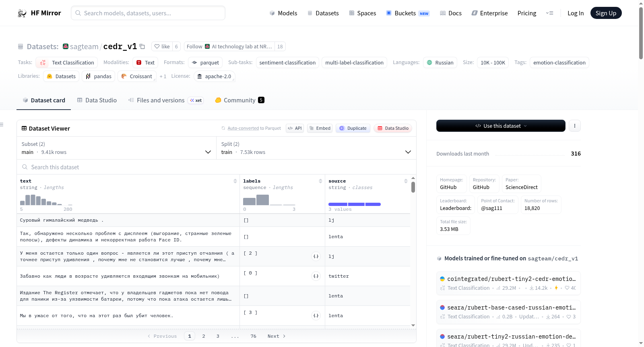Like the cedr_v1 dataset

tap(162, 46)
